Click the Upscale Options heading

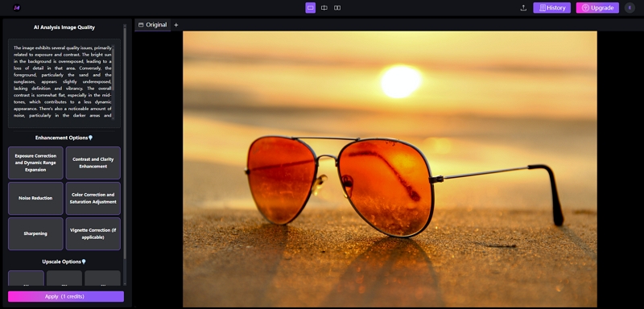point(62,262)
